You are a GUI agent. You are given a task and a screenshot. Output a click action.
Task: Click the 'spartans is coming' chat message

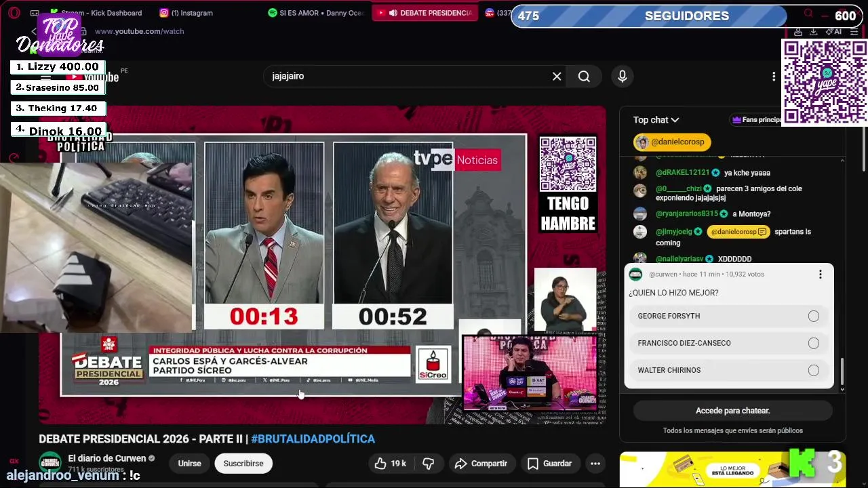[x=733, y=237]
